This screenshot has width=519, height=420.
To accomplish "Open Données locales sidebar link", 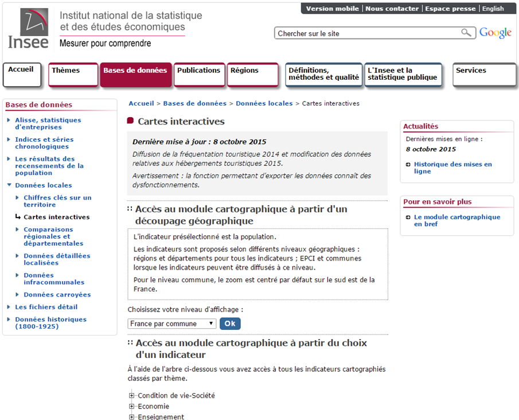I will tap(44, 185).
